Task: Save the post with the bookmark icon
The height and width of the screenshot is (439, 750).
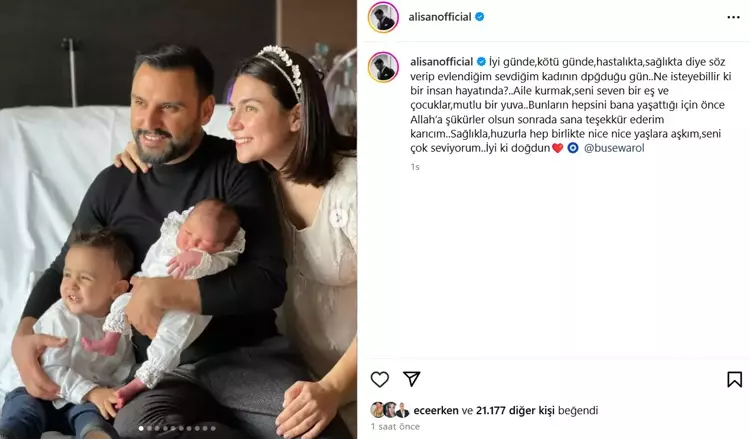Action: tap(734, 379)
